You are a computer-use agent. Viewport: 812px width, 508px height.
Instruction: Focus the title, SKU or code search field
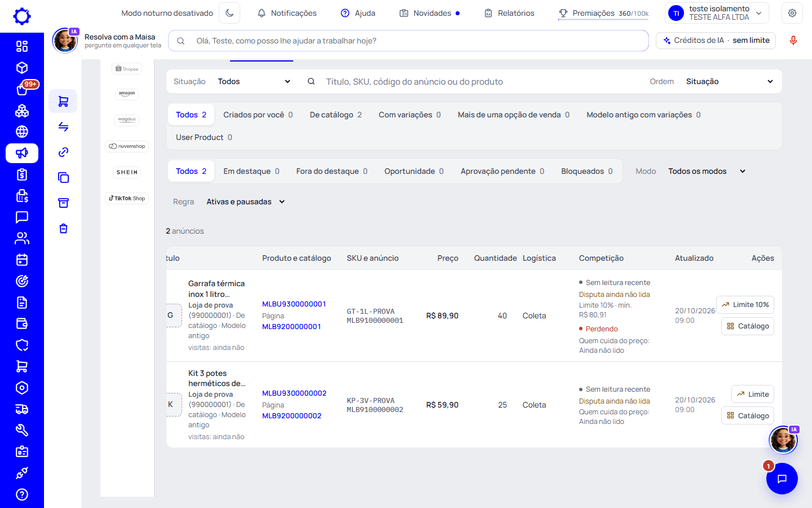click(x=474, y=81)
